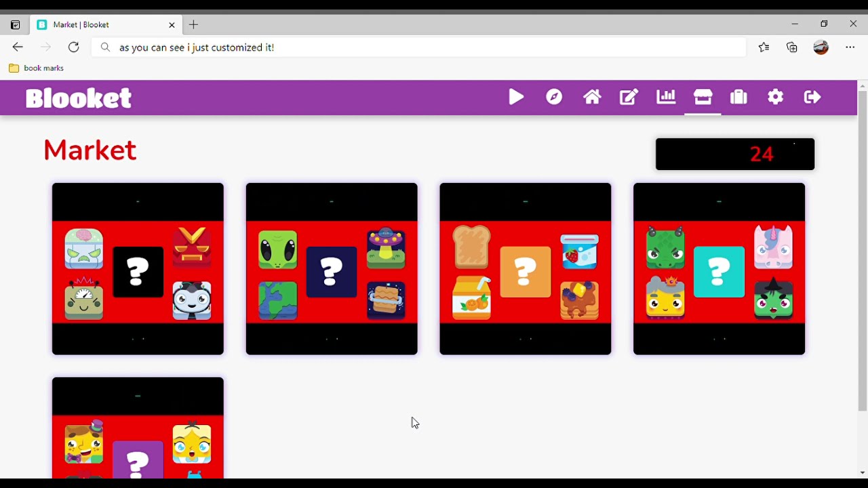Click the Blooket logo

(79, 98)
